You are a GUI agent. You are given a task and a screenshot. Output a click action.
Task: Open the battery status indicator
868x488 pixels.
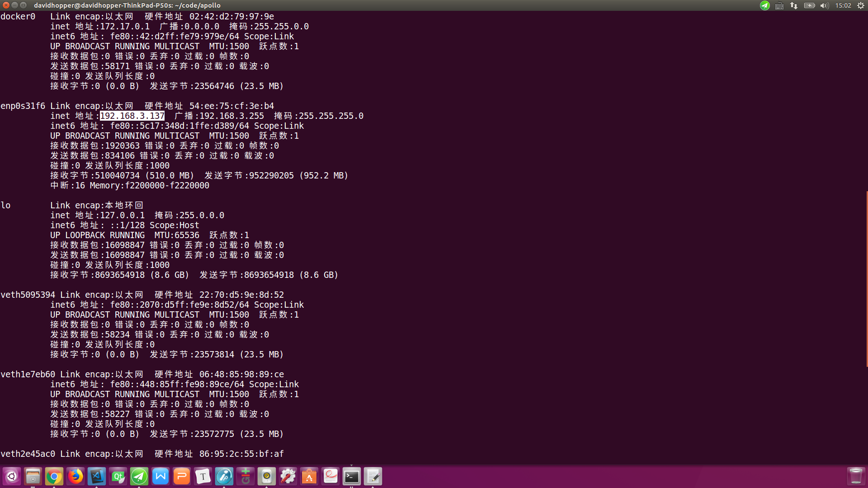(x=809, y=5)
